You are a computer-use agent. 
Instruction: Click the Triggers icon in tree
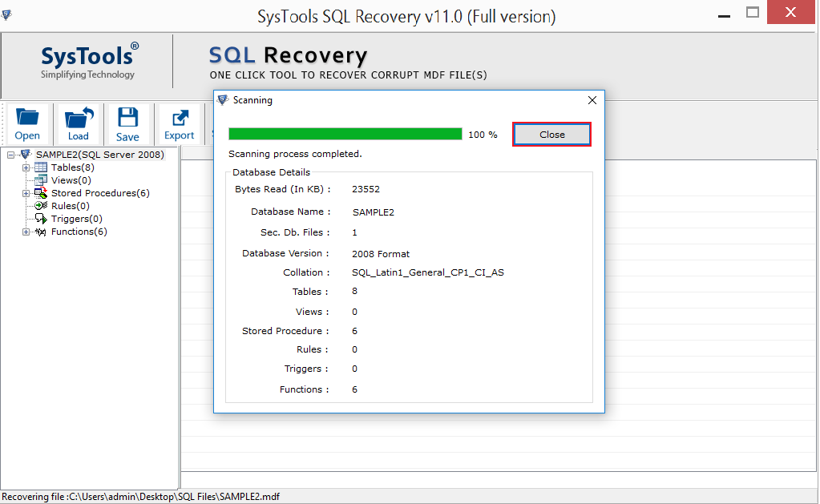(x=41, y=219)
